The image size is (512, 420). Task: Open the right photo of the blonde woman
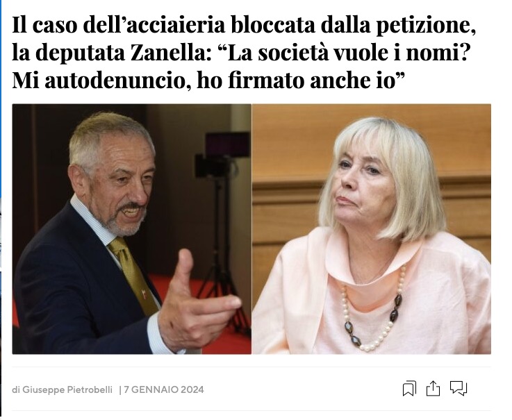372,229
